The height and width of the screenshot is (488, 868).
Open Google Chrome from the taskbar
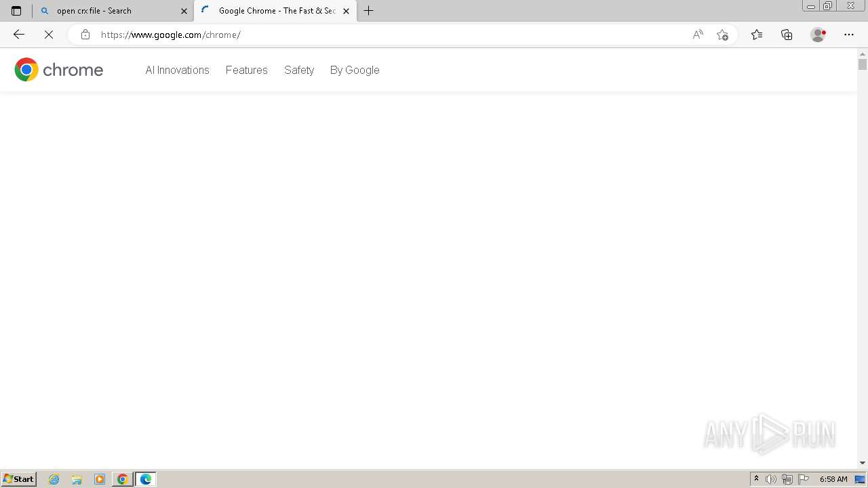123,479
